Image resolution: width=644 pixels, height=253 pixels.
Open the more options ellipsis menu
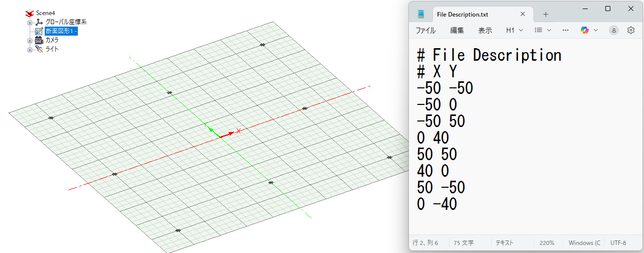click(566, 30)
